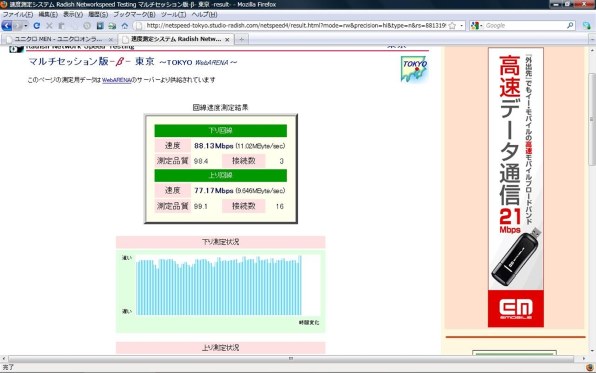Bookmark this page with the star icon
Viewport: 596px width, 373px height.
452,25
